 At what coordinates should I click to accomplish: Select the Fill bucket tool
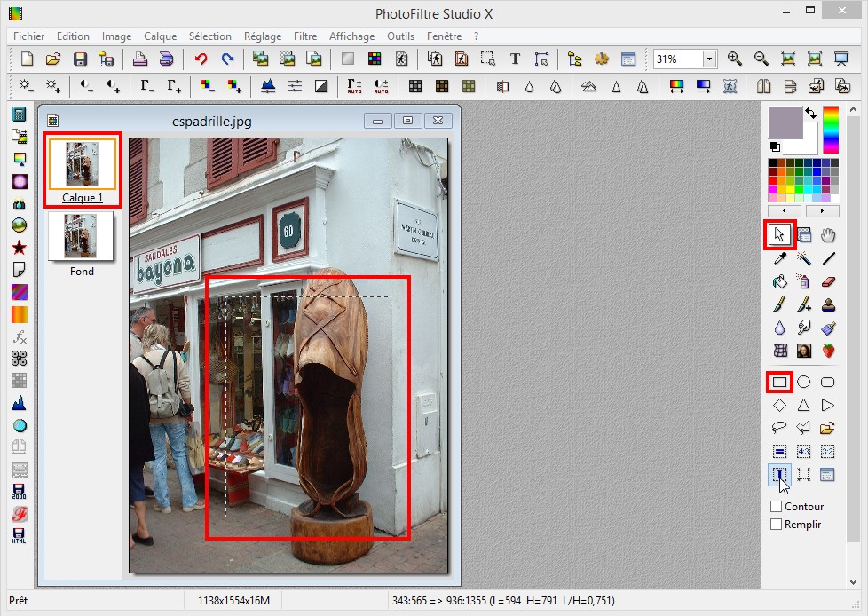tap(779, 281)
